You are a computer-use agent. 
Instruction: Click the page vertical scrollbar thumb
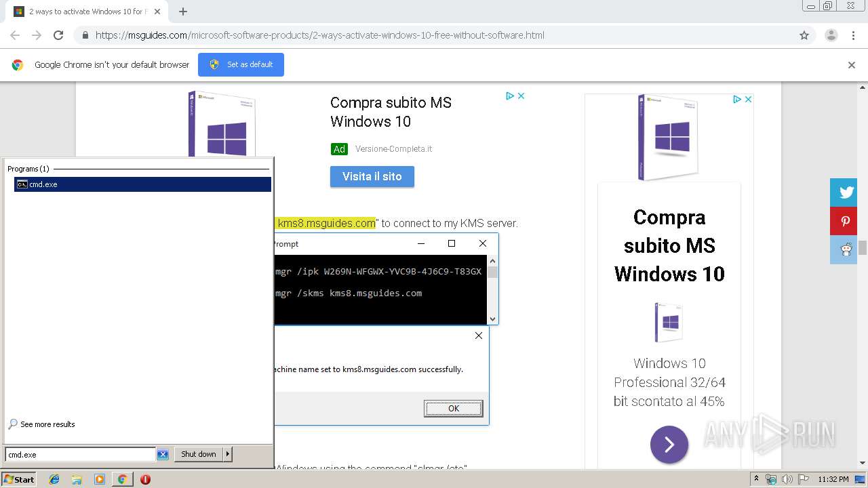tap(863, 248)
